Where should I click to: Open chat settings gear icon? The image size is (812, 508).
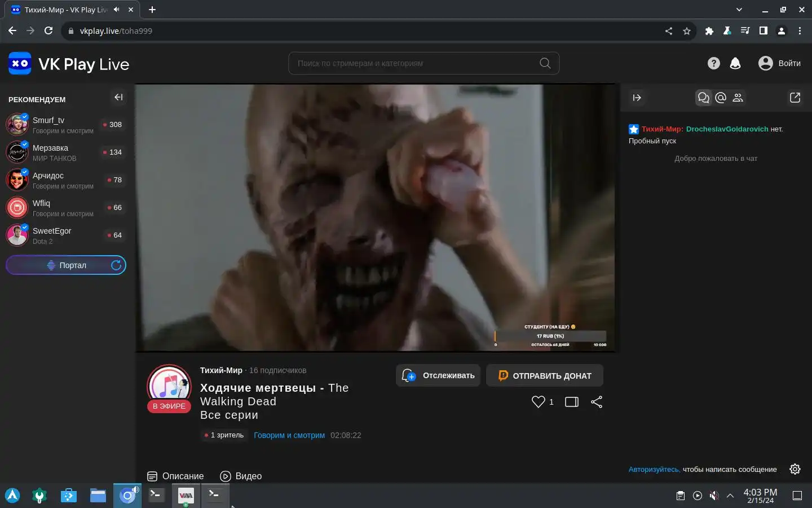(x=795, y=469)
